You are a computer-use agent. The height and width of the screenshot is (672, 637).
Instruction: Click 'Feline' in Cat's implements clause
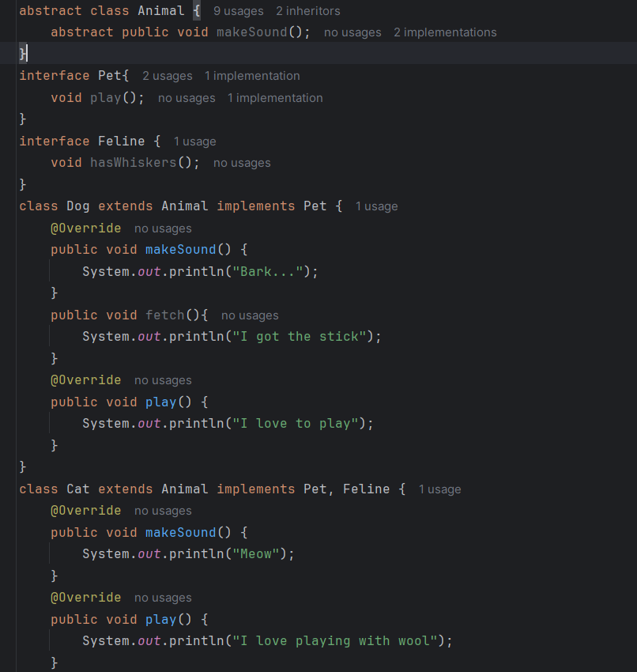point(367,489)
